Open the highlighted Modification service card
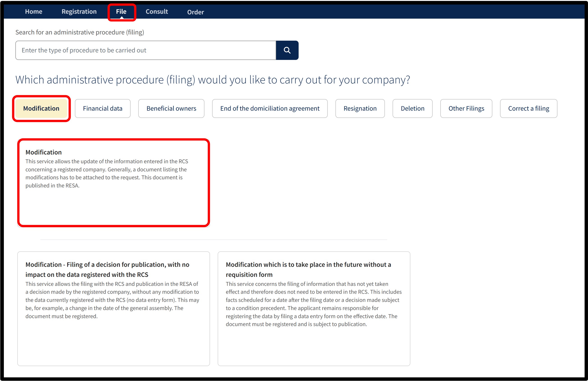The image size is (588, 381). (114, 183)
